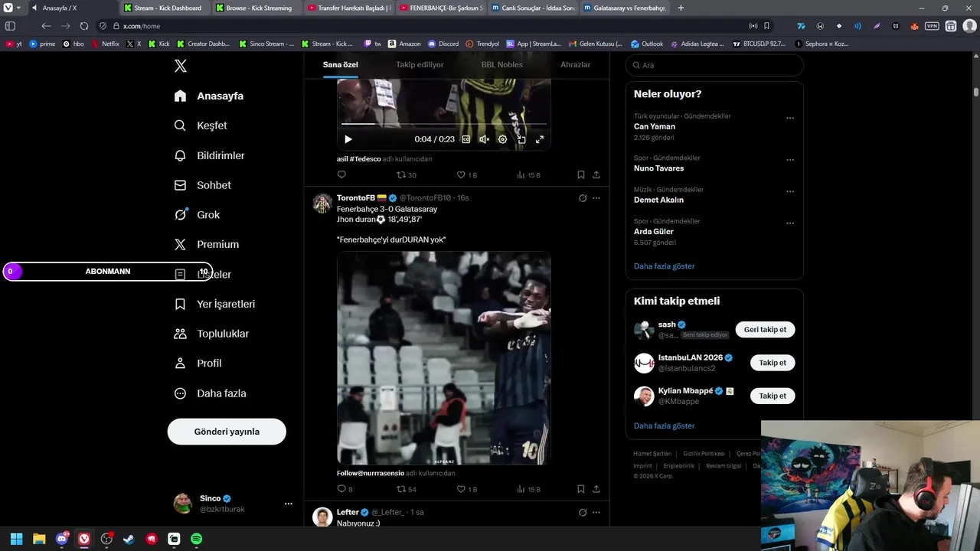Screen dimensions: 980x551
Task: Expand video to fullscreen
Action: click(540, 139)
